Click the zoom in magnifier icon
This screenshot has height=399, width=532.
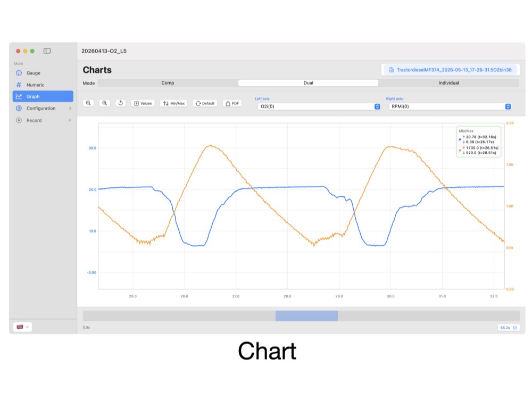coord(104,103)
